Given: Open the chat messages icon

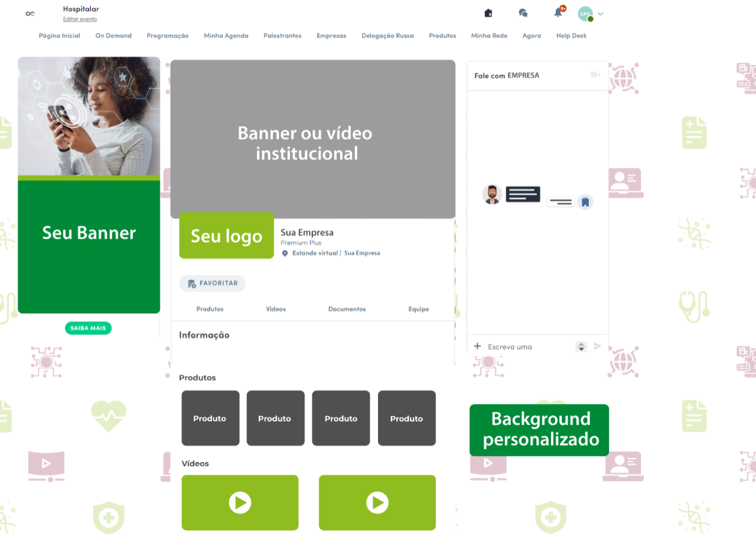Looking at the screenshot, I should pyautogui.click(x=523, y=13).
